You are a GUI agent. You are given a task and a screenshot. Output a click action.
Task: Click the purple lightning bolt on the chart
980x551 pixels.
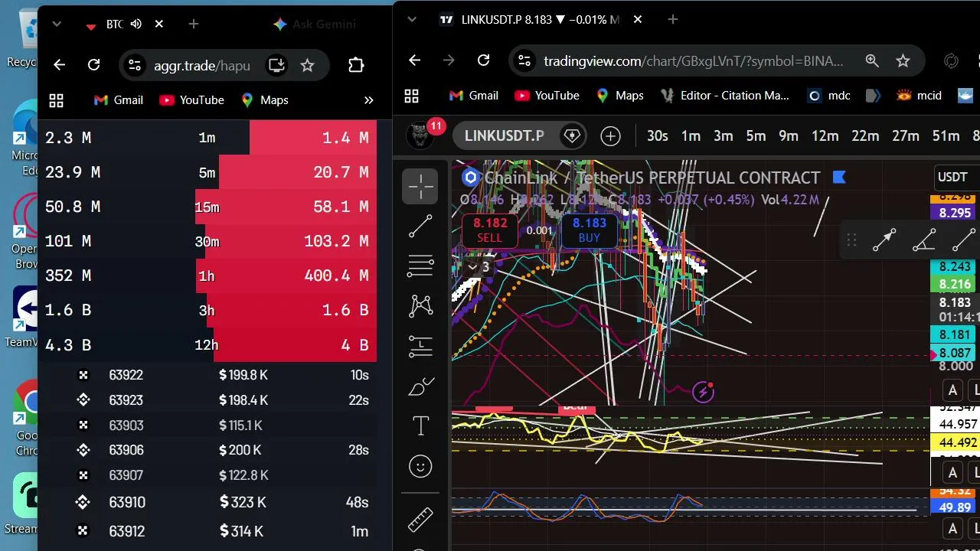click(x=703, y=393)
